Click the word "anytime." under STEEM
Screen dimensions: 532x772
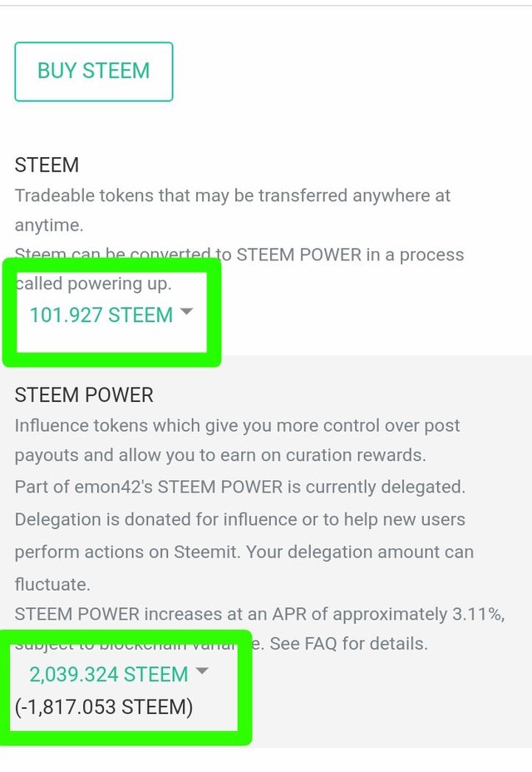click(x=50, y=225)
